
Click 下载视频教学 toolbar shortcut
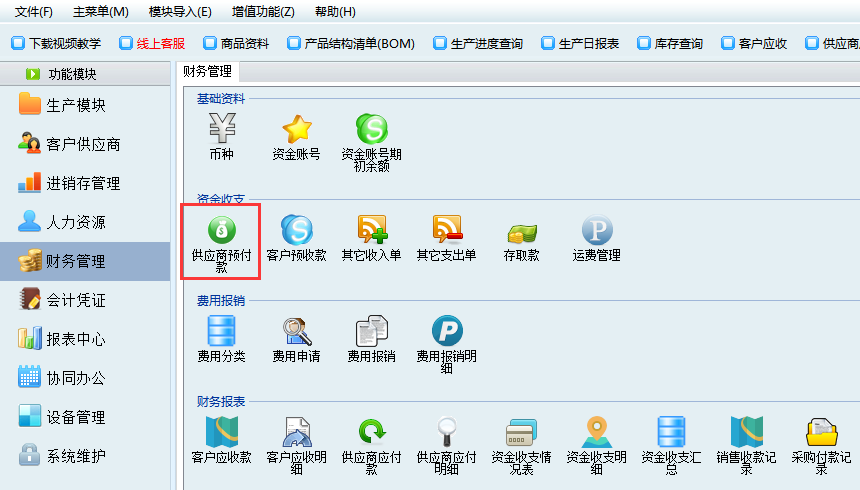click(56, 44)
